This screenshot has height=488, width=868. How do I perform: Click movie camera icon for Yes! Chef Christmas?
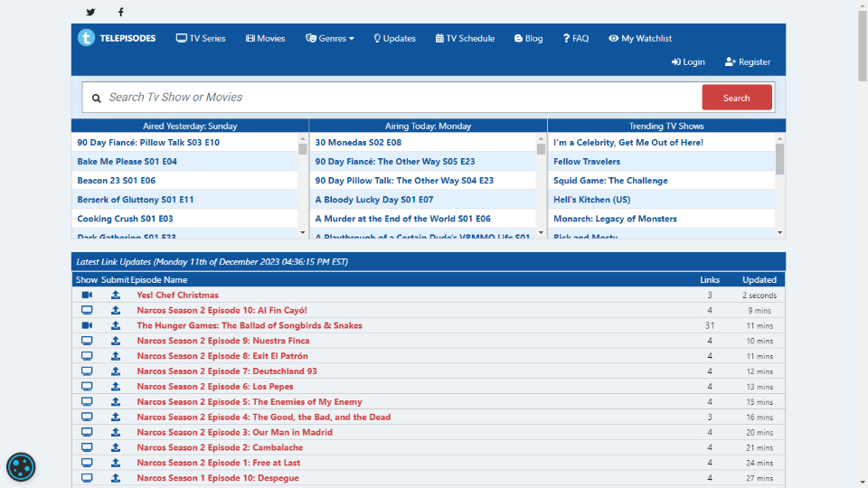click(87, 295)
